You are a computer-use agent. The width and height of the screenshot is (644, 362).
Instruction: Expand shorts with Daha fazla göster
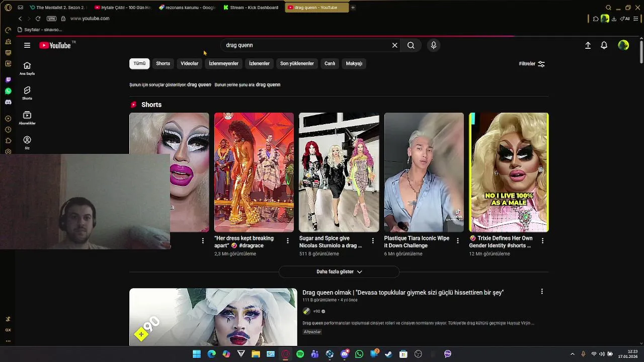click(339, 272)
